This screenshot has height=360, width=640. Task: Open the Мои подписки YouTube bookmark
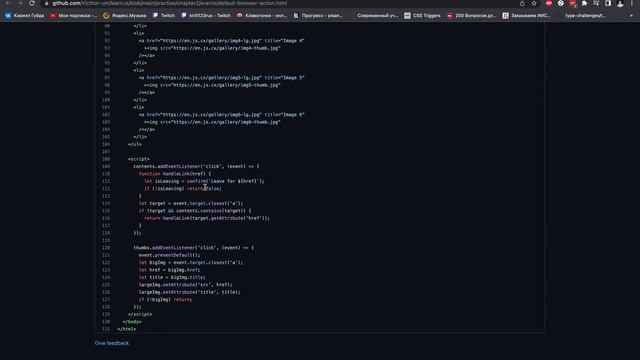pos(73,16)
